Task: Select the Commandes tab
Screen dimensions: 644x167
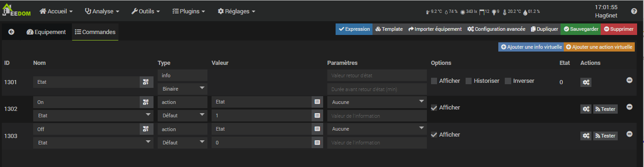Action: [x=95, y=32]
